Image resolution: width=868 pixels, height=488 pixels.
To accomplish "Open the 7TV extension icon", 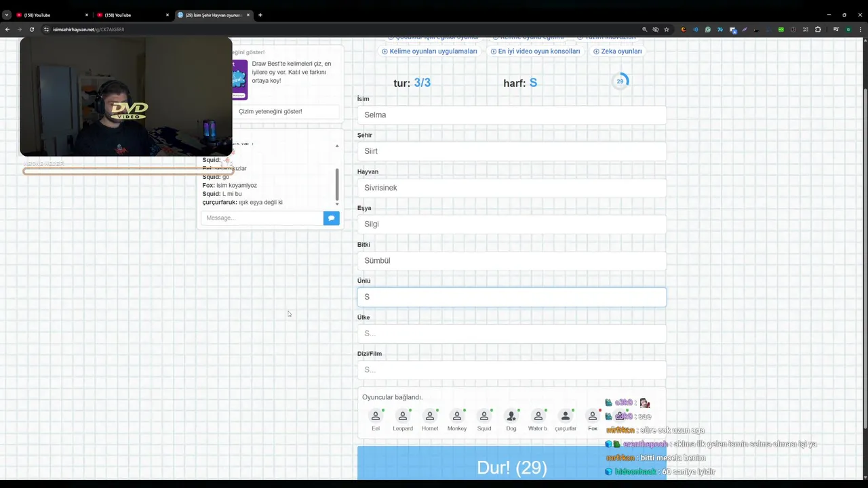I will click(720, 29).
